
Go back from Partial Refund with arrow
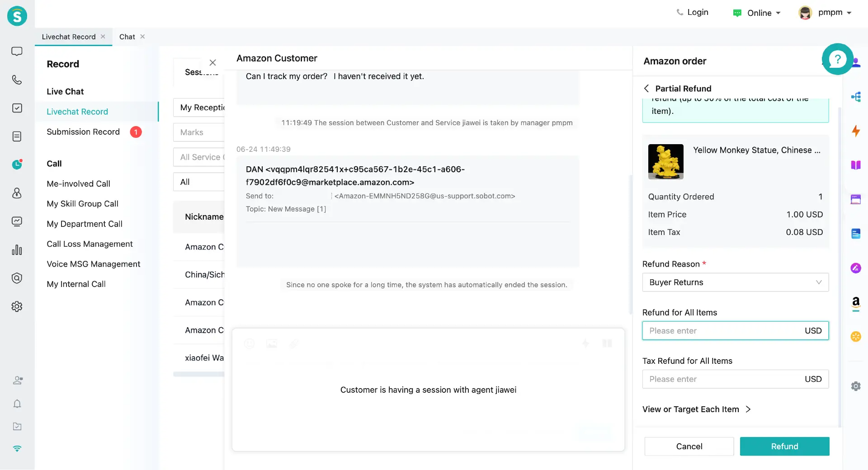[x=646, y=89]
